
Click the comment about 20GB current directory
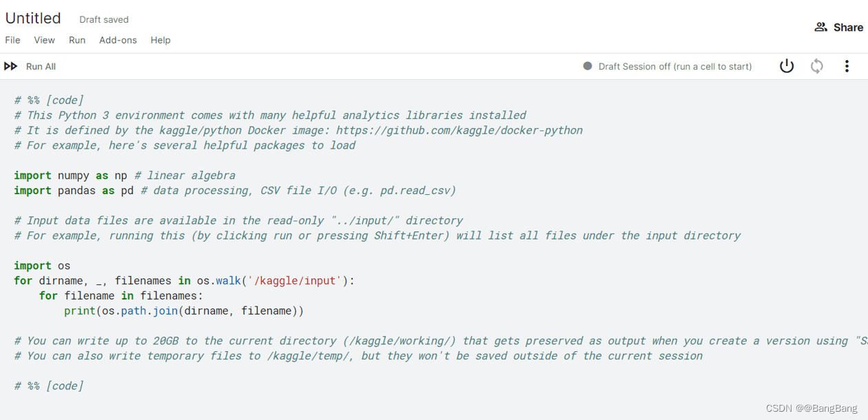(441, 341)
